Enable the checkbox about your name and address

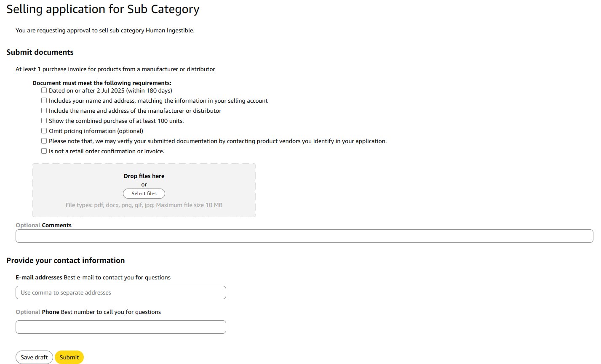point(44,100)
